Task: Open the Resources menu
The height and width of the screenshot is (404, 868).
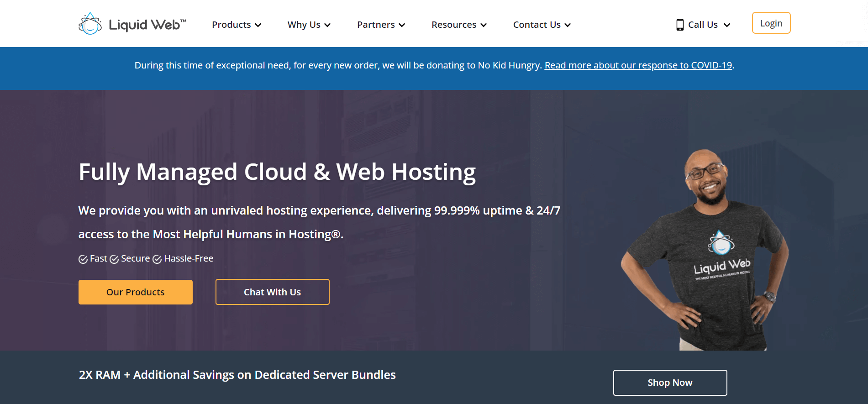Action: click(459, 25)
